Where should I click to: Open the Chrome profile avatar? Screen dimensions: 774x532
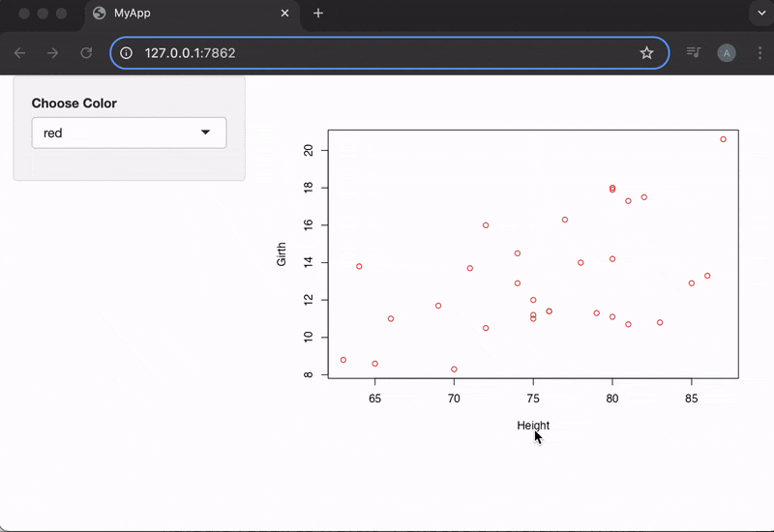(x=727, y=53)
